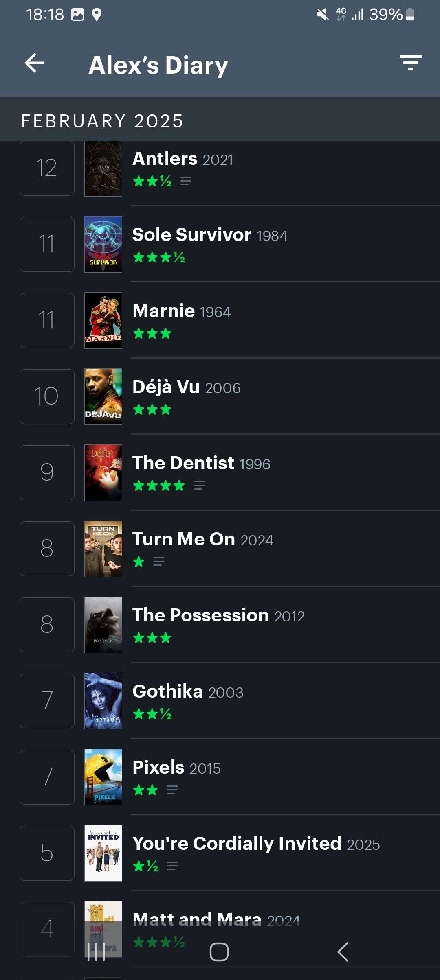Viewport: 440px width, 980px height.
Task: Open the review icon for Antlers
Action: tap(186, 181)
